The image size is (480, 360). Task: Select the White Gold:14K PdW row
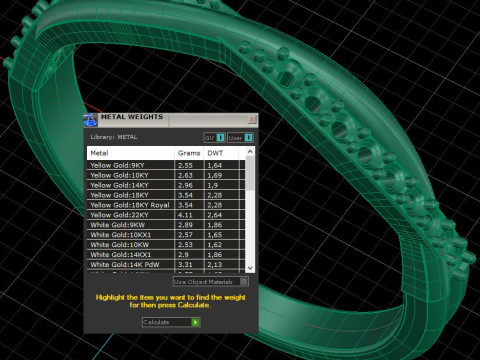[x=166, y=265]
